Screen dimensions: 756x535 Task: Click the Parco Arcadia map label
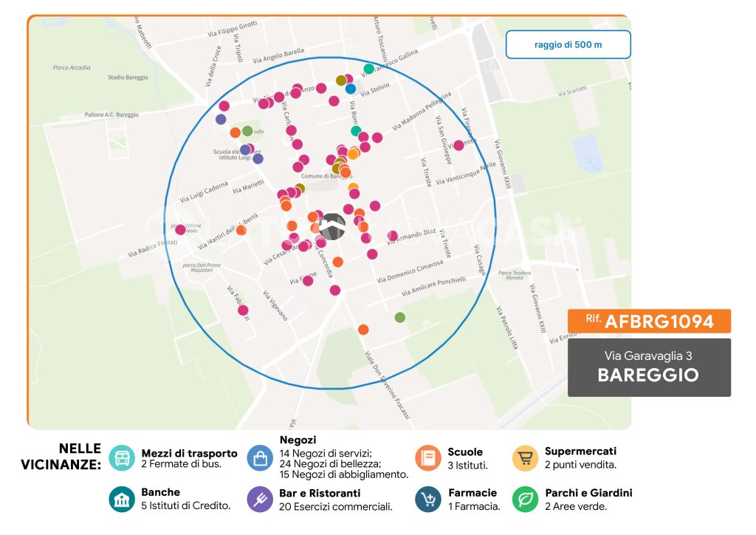(x=72, y=67)
